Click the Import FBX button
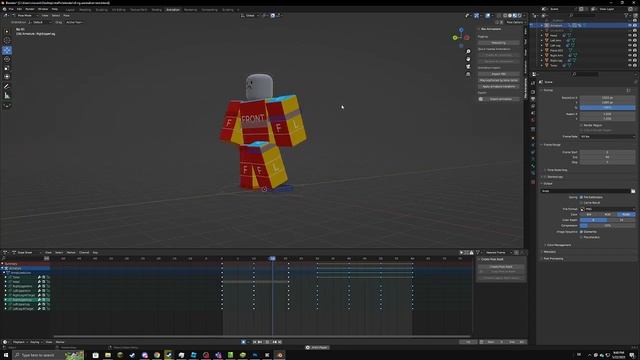 click(498, 74)
